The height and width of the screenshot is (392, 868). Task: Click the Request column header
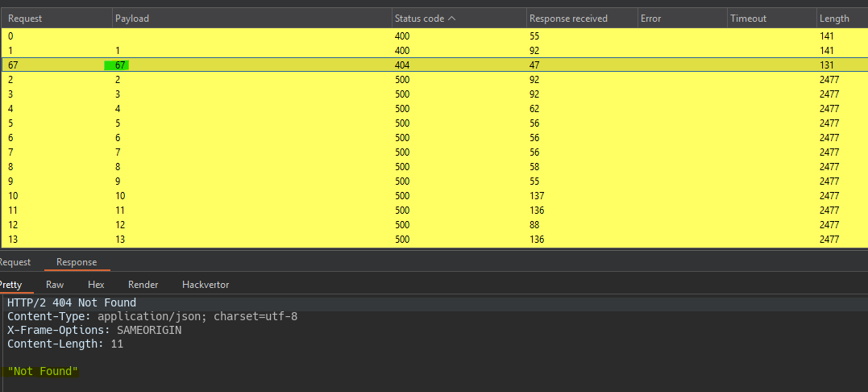[x=26, y=19]
